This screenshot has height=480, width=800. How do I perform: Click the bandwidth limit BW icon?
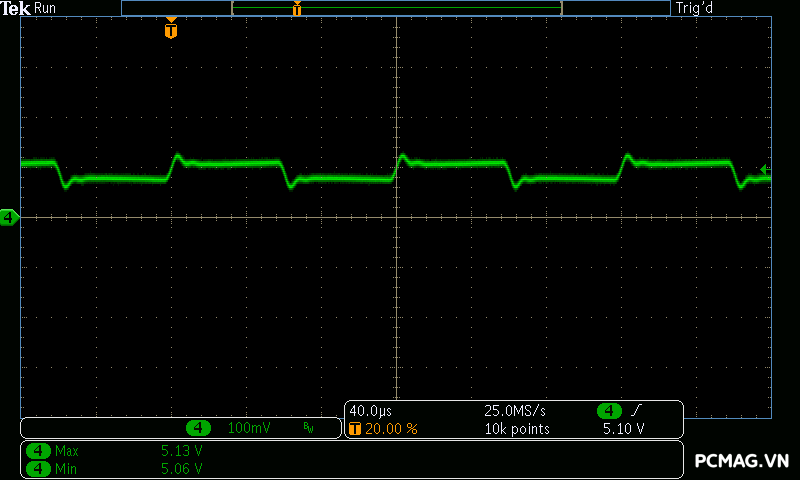click(x=308, y=428)
